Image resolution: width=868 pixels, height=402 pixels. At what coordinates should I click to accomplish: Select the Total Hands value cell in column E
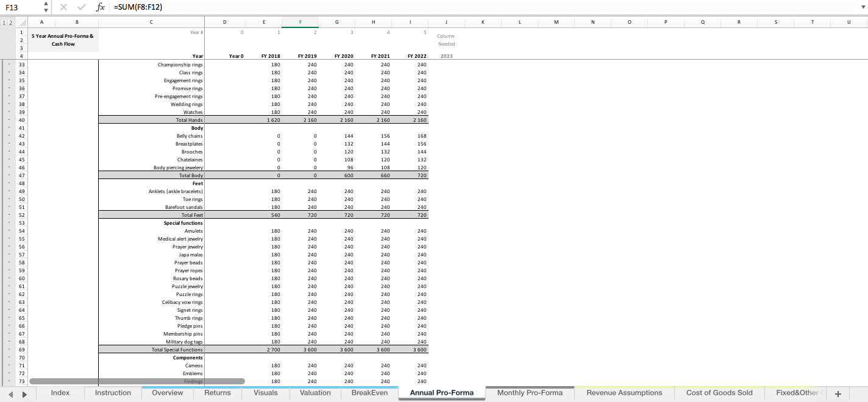(264, 120)
